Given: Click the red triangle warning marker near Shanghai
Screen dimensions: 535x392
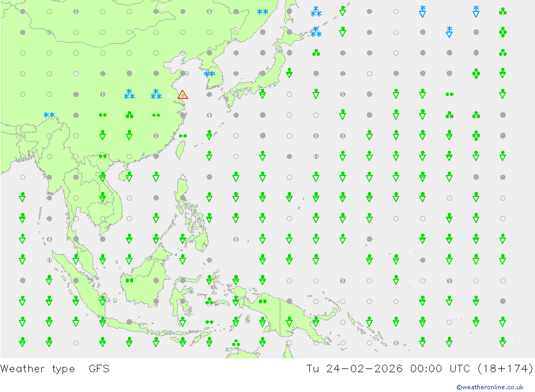Looking at the screenshot, I should tap(182, 95).
